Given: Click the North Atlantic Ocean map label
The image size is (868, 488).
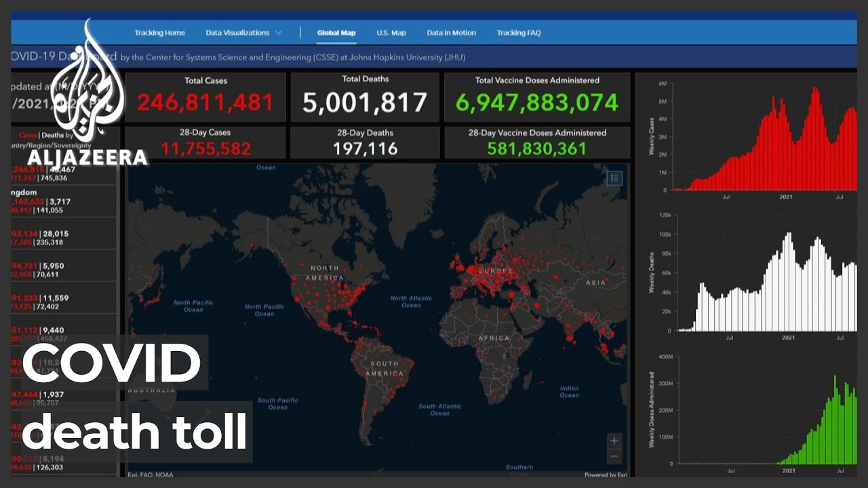Looking at the screenshot, I should 411,302.
